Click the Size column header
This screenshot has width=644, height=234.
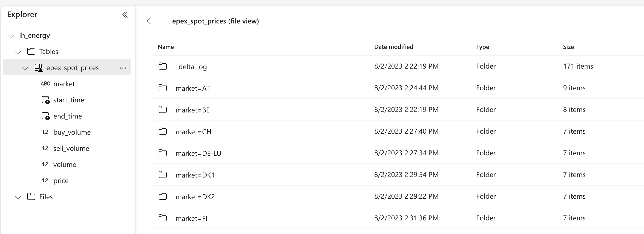pos(568,47)
